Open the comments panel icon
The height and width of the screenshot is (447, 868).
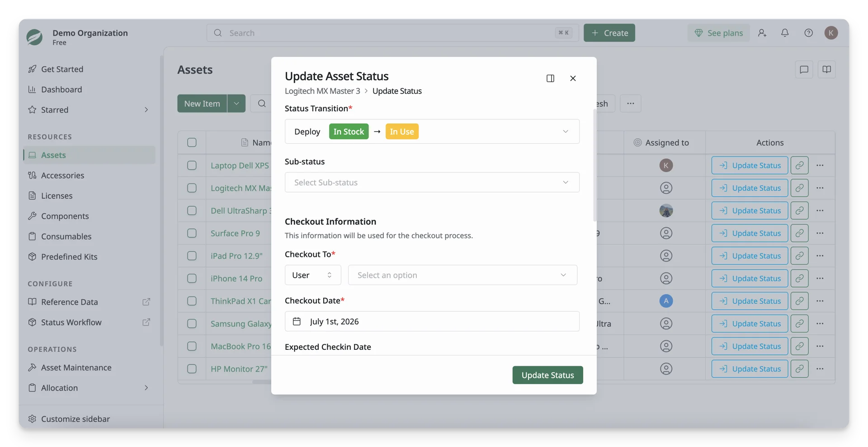804,70
